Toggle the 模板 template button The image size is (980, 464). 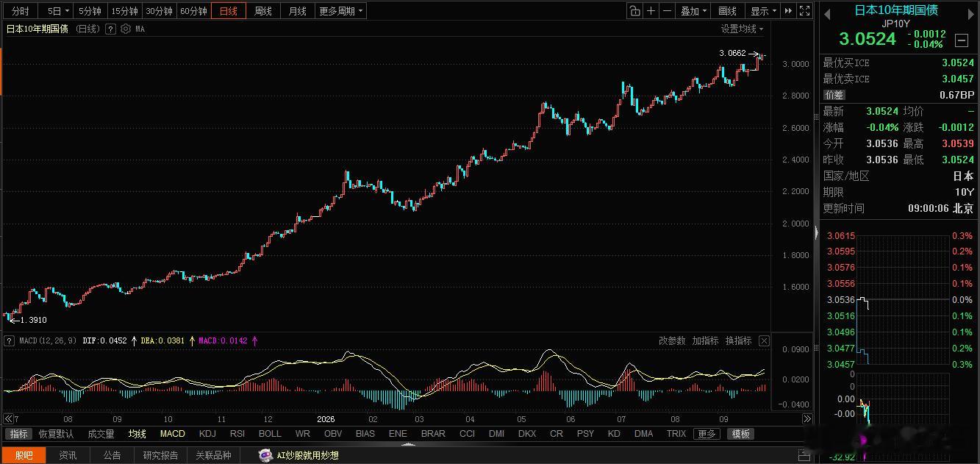click(740, 434)
